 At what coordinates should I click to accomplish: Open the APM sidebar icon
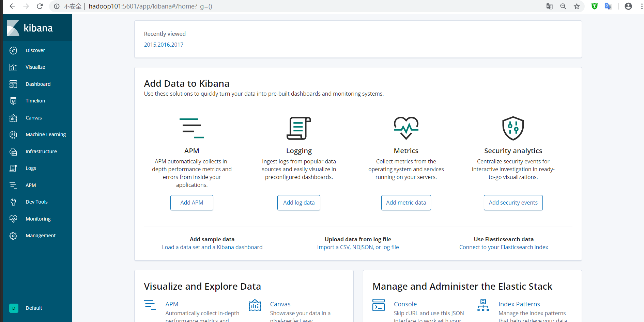[x=13, y=185]
